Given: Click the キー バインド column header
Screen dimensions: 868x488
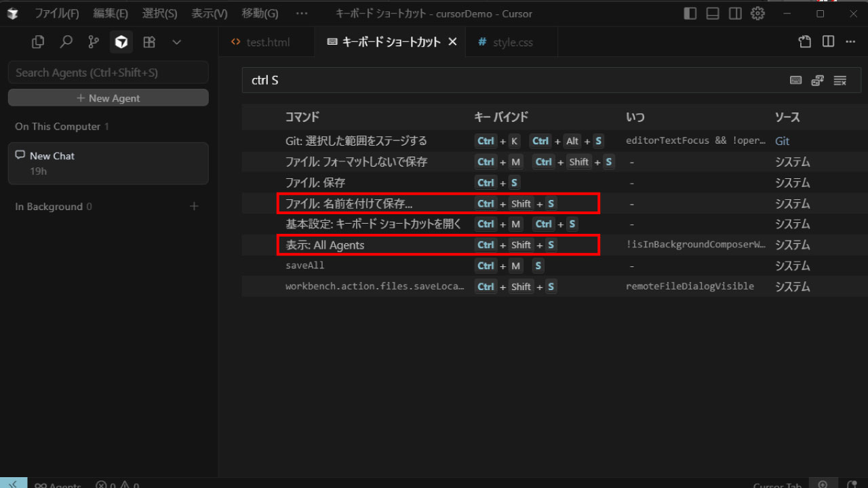Looking at the screenshot, I should 500,117.
